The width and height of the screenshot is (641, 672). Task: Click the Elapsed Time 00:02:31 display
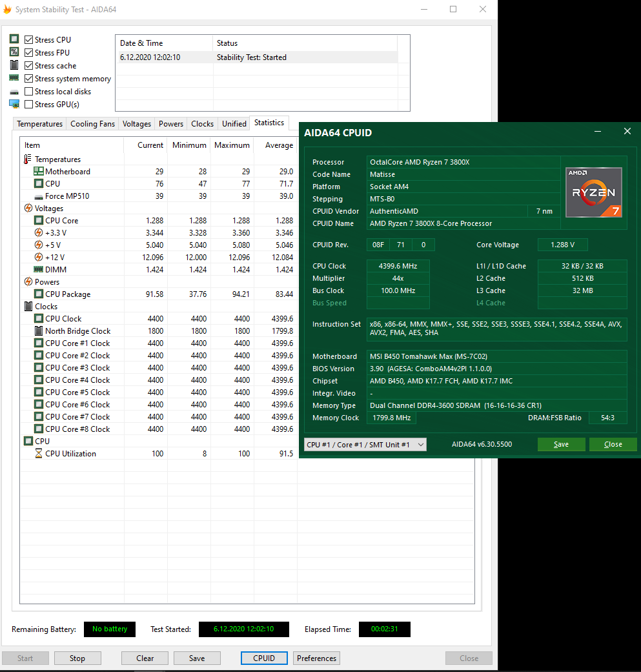point(384,629)
